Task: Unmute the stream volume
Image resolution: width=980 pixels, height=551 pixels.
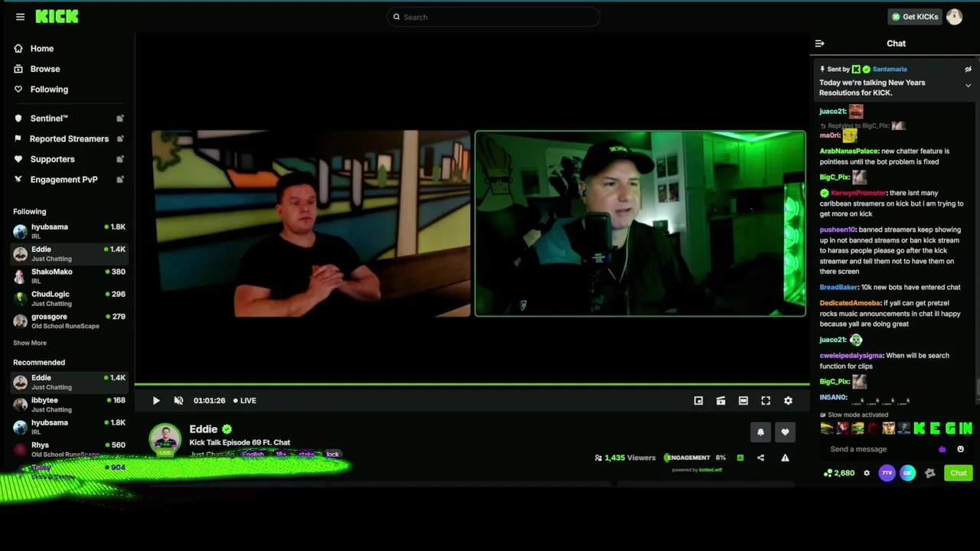Action: coord(178,400)
